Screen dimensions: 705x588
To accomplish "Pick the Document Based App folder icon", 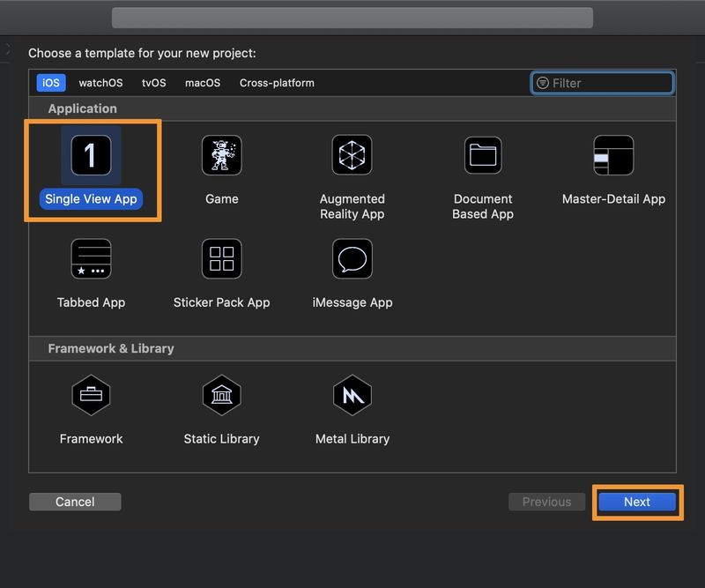I will point(483,155).
